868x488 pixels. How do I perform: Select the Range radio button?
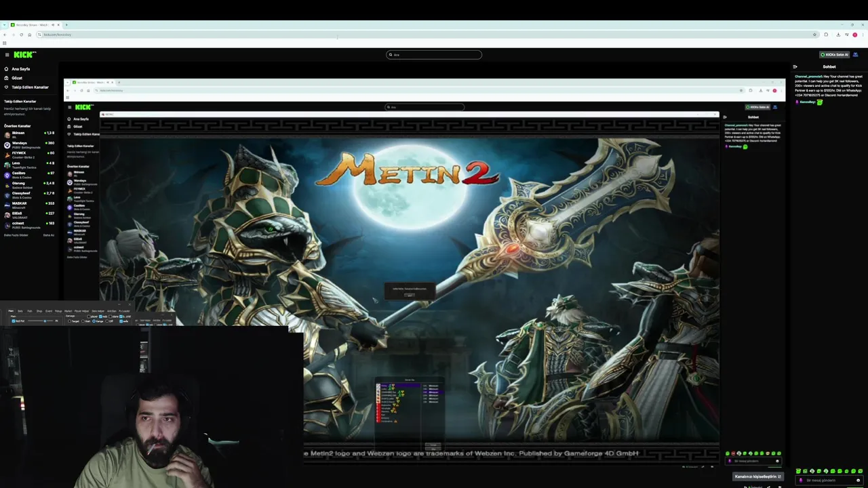coord(94,321)
